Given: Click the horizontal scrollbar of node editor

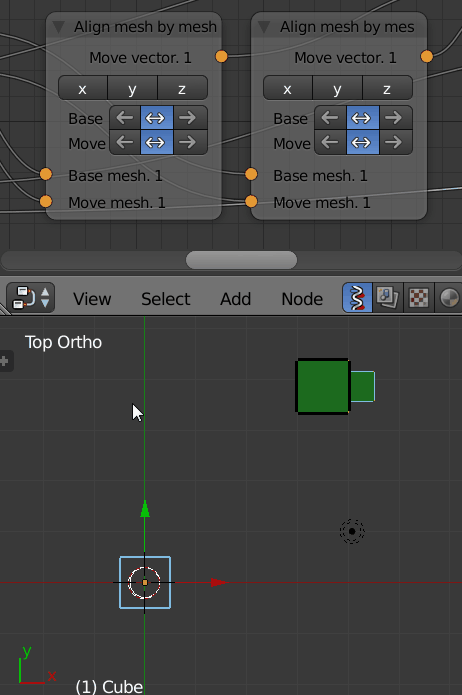Looking at the screenshot, I should [241, 260].
